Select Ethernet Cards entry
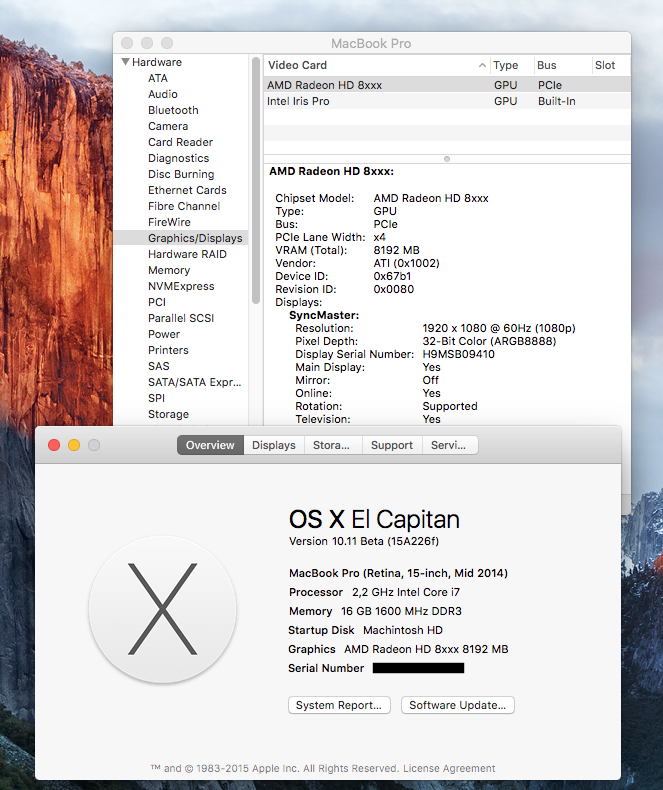 click(x=187, y=190)
